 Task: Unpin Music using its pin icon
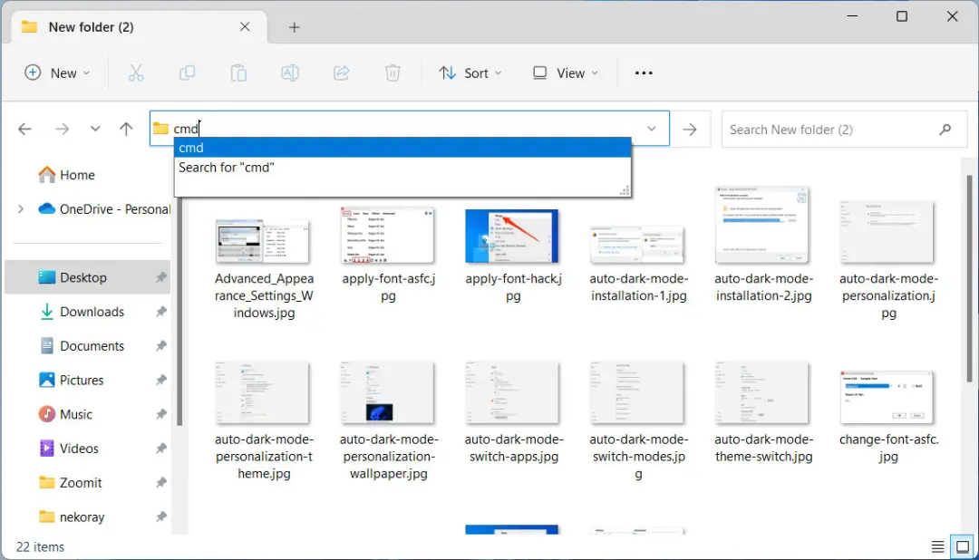[x=161, y=414]
